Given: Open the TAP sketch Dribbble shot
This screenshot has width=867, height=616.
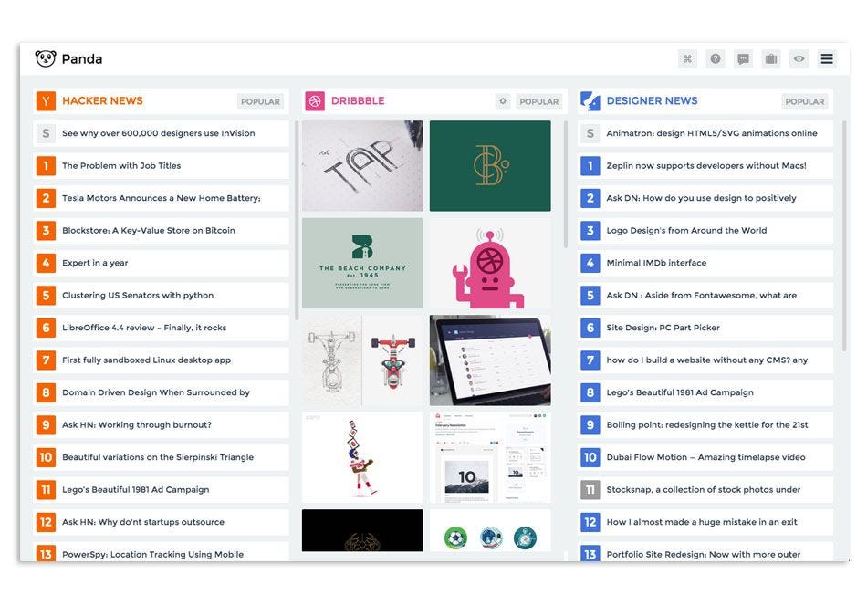Looking at the screenshot, I should click(x=362, y=166).
